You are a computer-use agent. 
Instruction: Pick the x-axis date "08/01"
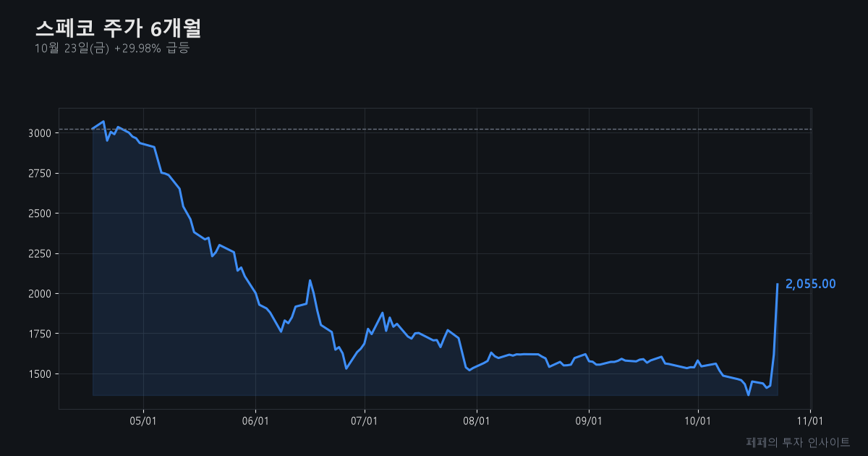(x=477, y=421)
